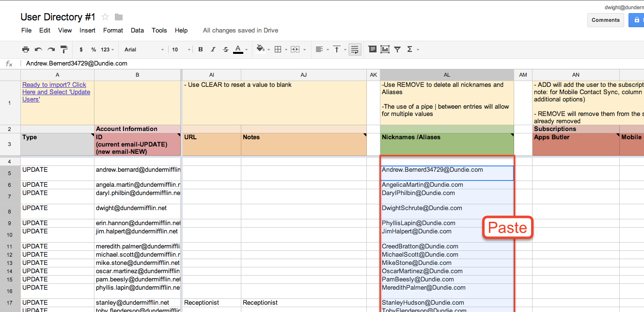Select column AJ header
The height and width of the screenshot is (312, 644).
pos(304,75)
